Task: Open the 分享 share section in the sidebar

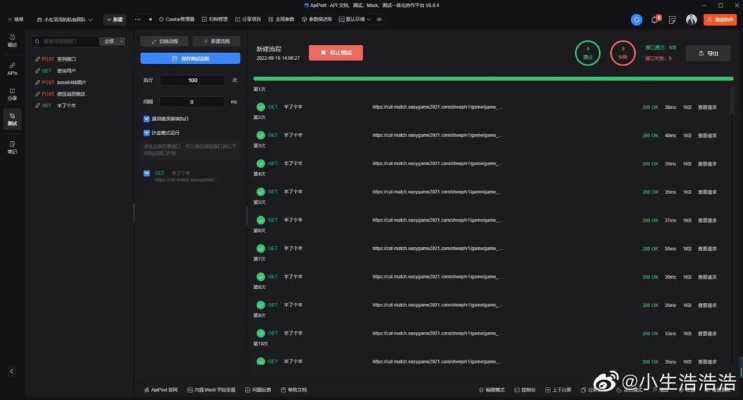Action: (12, 94)
